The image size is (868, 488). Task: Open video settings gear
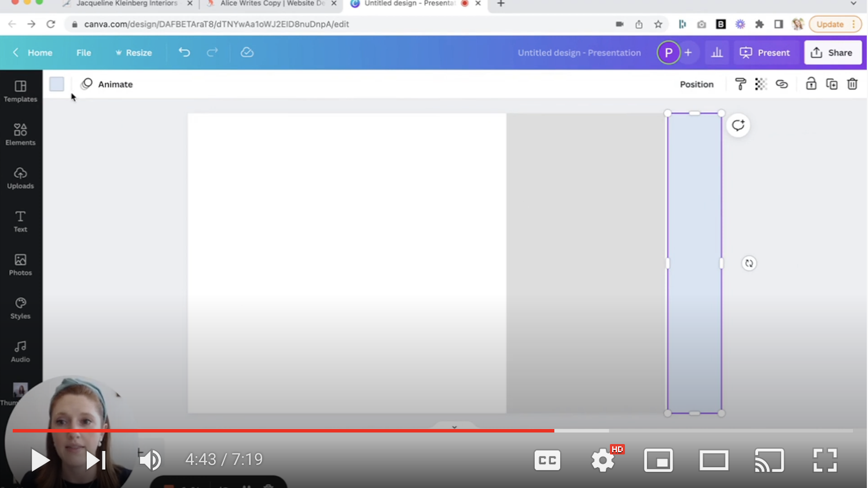point(603,460)
